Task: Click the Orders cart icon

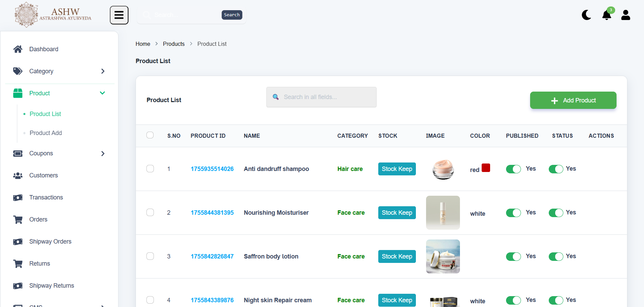Action: coord(18,219)
